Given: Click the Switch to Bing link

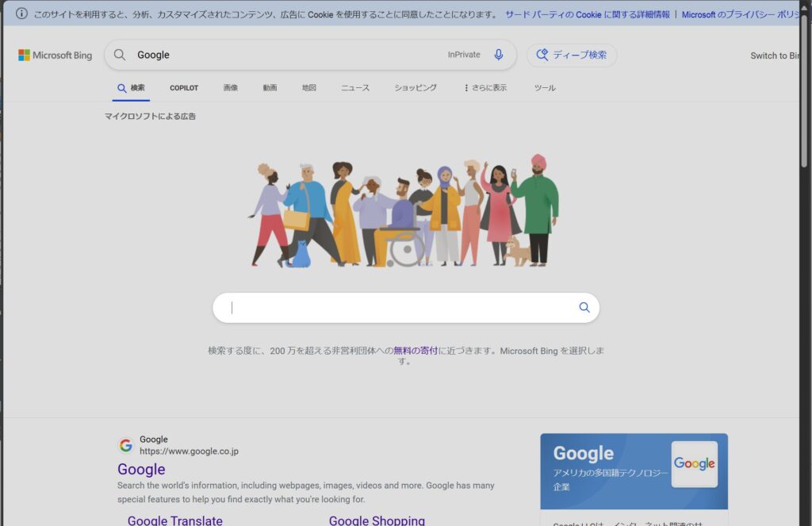Looking at the screenshot, I should coord(775,56).
